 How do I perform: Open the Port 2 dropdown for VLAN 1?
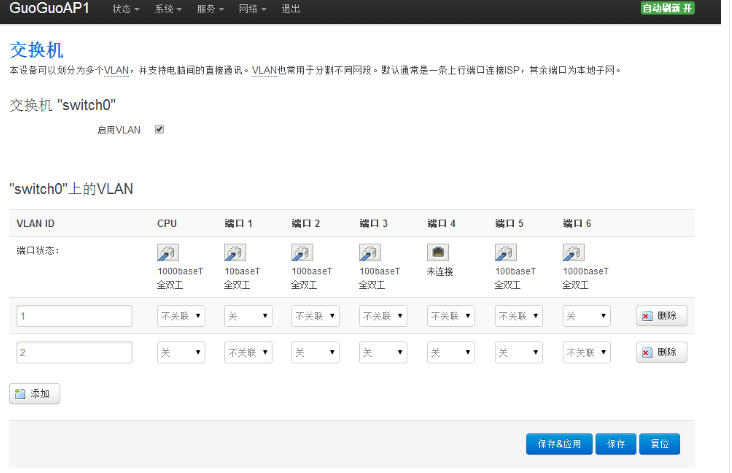point(316,316)
